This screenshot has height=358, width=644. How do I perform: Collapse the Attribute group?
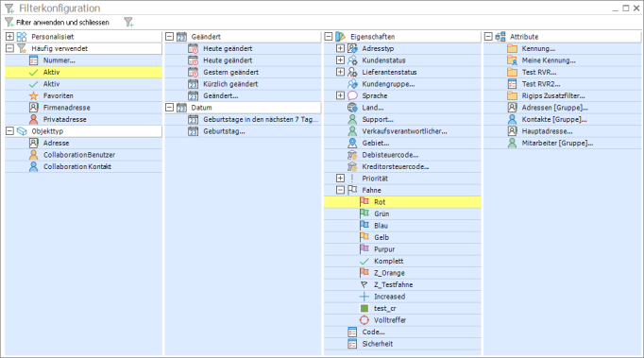point(488,37)
